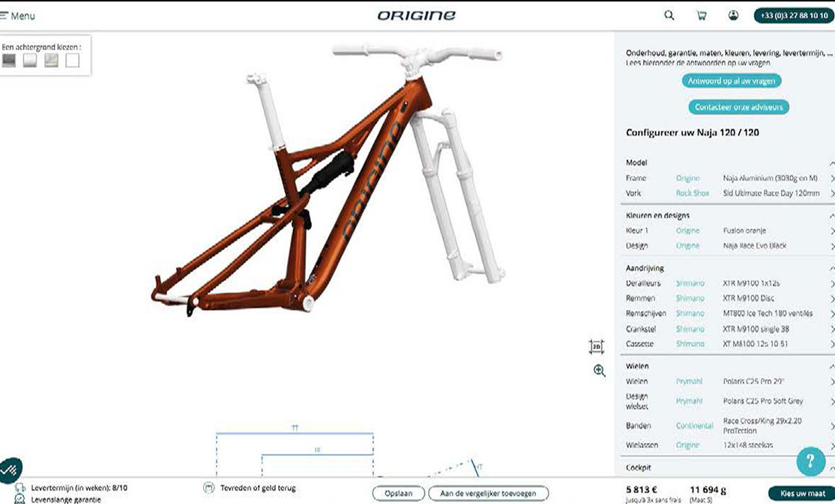Open Wielassen 12x148 steekas option
This screenshot has width=835, height=504.
click(729, 445)
